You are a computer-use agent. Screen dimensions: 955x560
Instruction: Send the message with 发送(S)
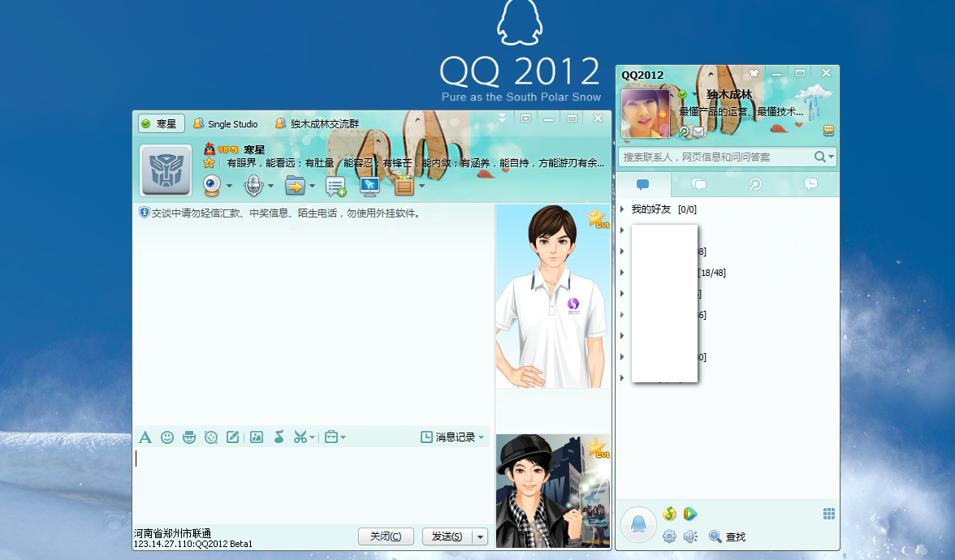[447, 536]
